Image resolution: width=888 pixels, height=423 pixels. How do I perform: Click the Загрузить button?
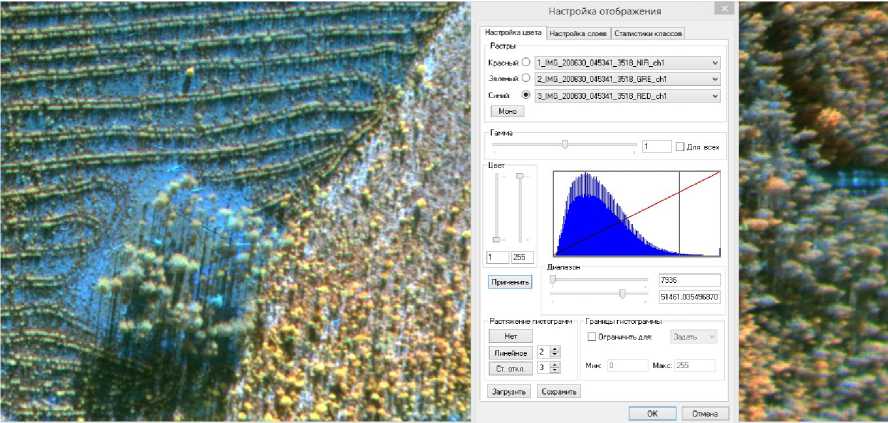point(509,391)
